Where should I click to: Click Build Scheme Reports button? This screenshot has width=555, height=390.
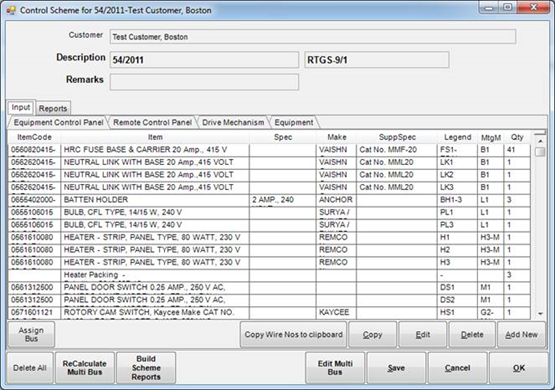pos(146,368)
